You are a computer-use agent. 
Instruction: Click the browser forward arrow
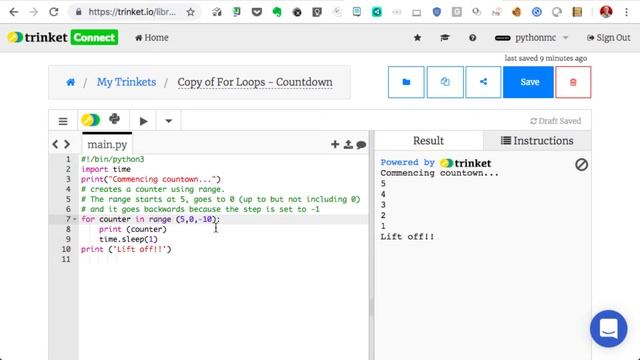[33, 12]
